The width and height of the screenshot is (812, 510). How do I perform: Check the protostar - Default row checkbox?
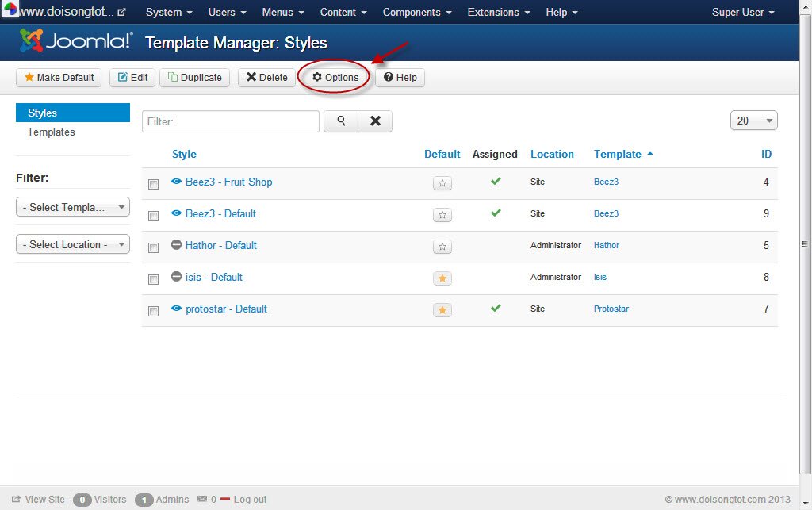click(153, 310)
